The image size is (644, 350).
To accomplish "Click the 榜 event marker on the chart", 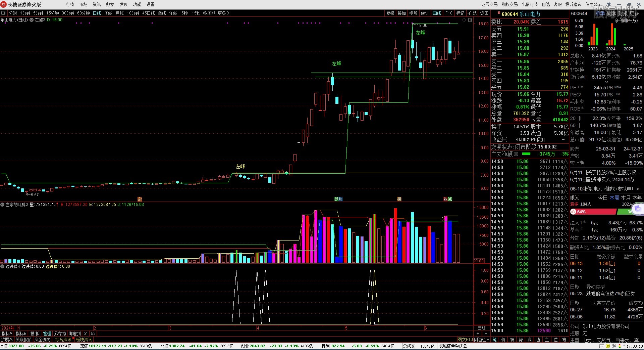I will [x=399, y=199].
